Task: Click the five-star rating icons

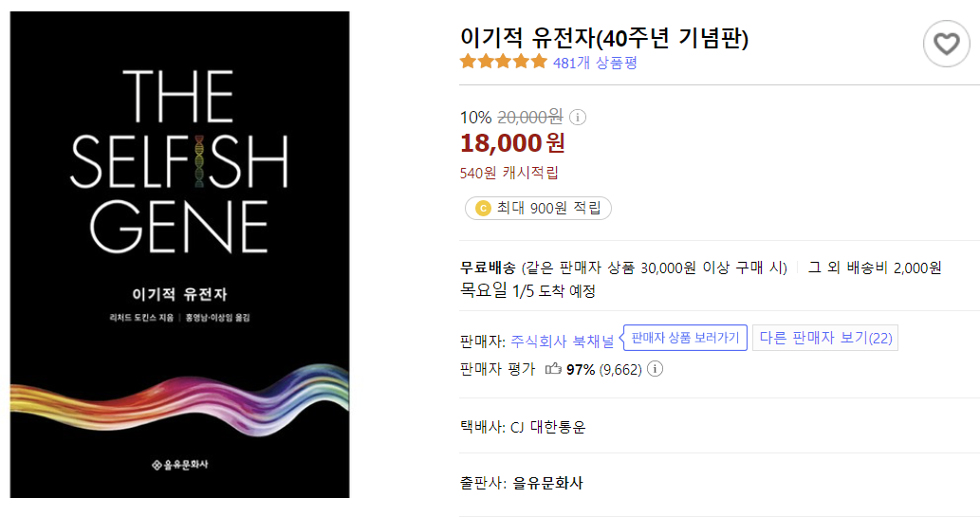Action: [503, 63]
